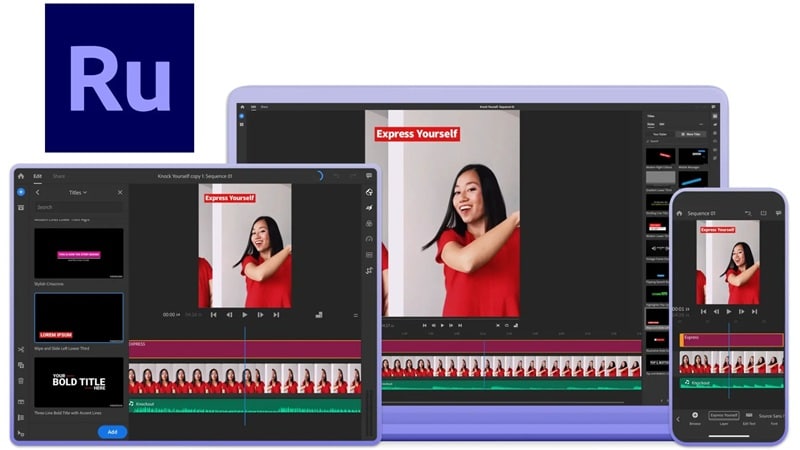This screenshot has width=800, height=450.
Task: Select the EXPRESS title clip on tablet timeline
Action: (245, 349)
